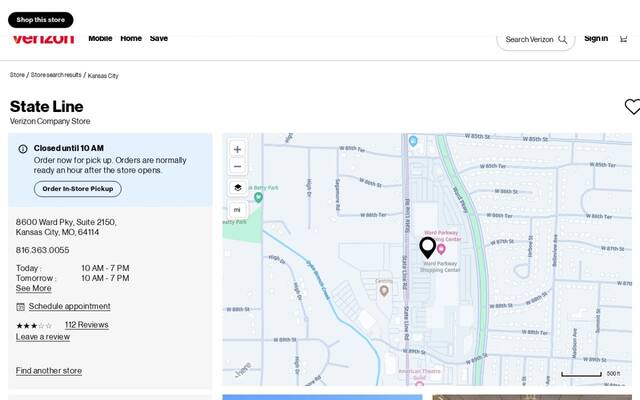Favorite this store with heart icon

coord(632,107)
